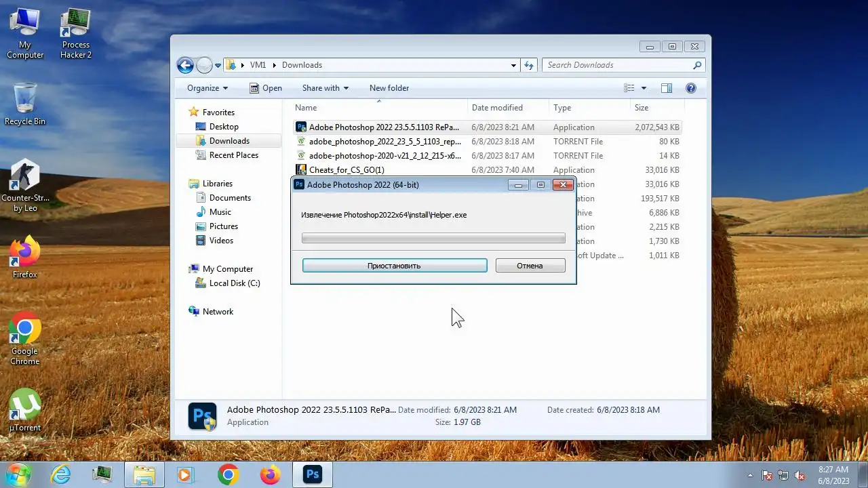
Task: Click Photoshop icon in the details pane
Action: 202,416
